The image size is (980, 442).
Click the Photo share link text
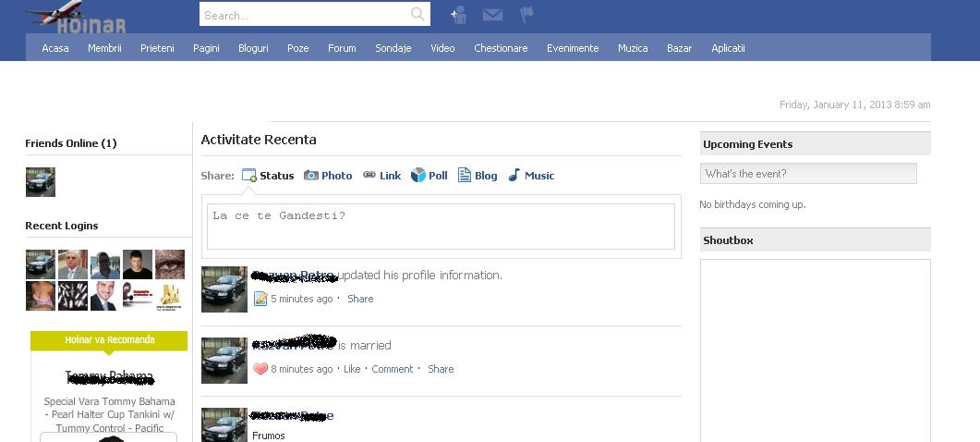337,176
